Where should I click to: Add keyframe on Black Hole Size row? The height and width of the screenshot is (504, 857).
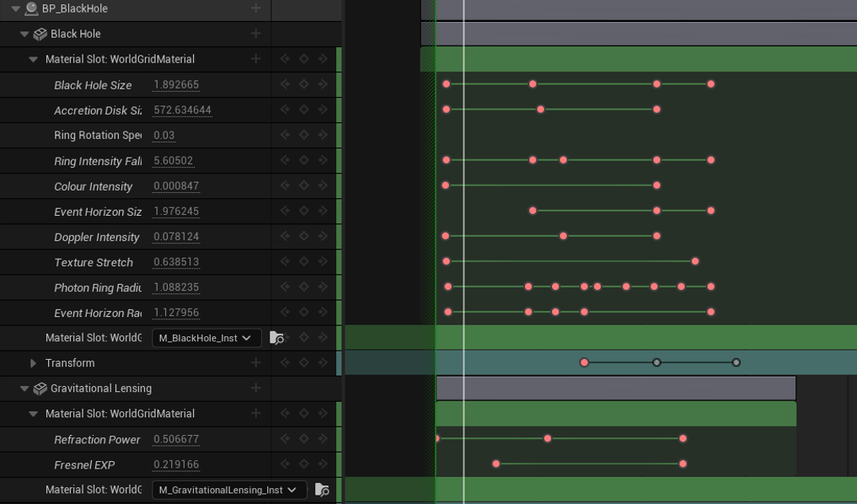pyautogui.click(x=303, y=84)
